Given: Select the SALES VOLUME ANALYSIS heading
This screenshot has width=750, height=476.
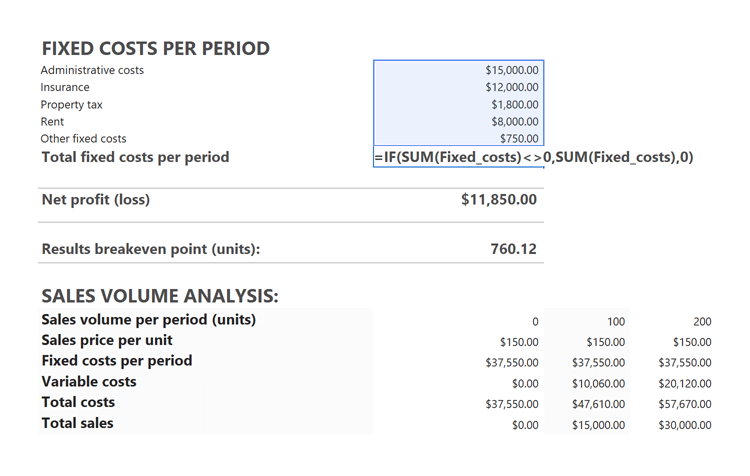Looking at the screenshot, I should tap(159, 296).
